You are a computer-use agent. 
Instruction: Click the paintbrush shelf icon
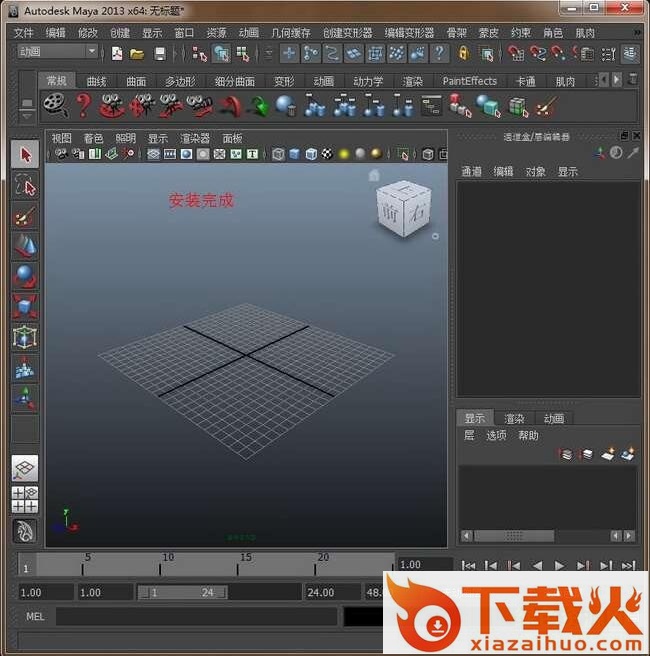(x=547, y=106)
